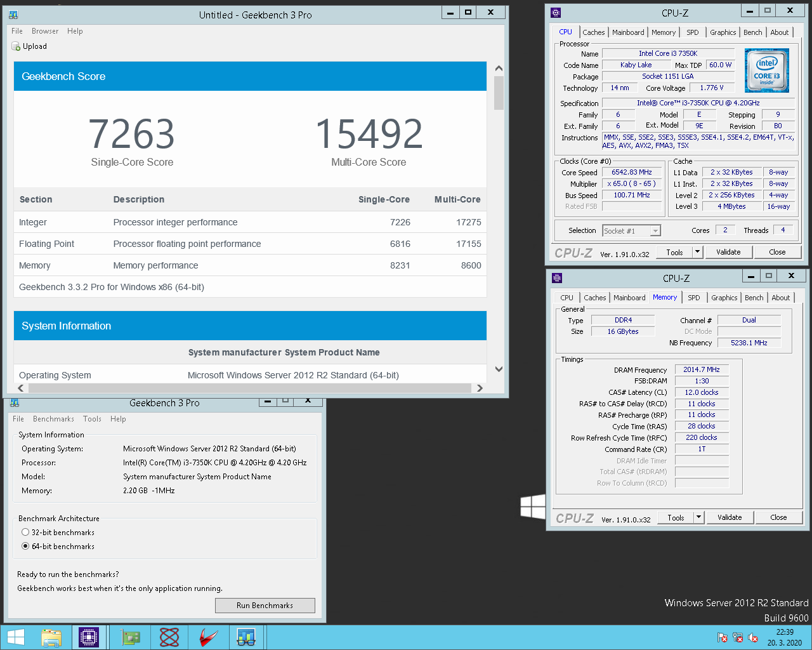Click Close button in top CPU-Z window
Image resolution: width=812 pixels, height=650 pixels.
(x=777, y=252)
